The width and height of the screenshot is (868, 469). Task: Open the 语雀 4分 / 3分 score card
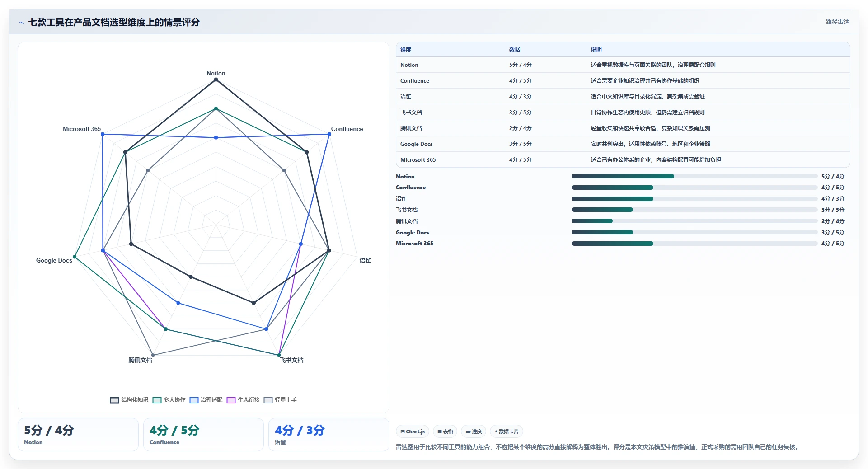pyautogui.click(x=328, y=435)
